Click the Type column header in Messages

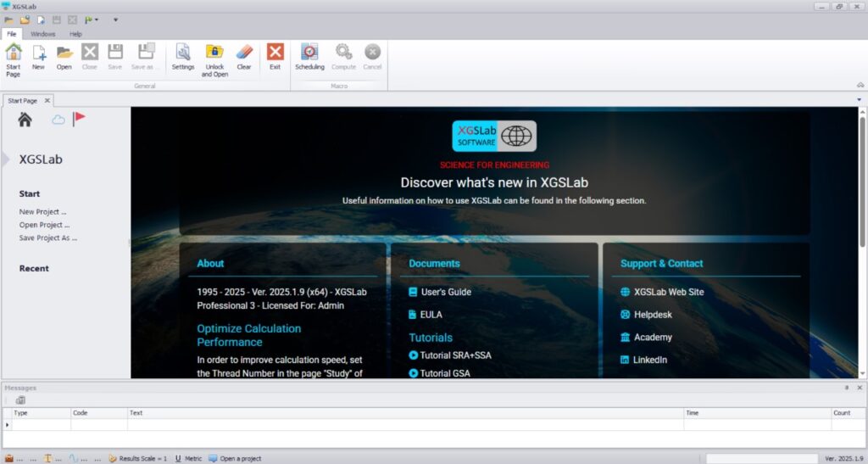(x=42, y=413)
